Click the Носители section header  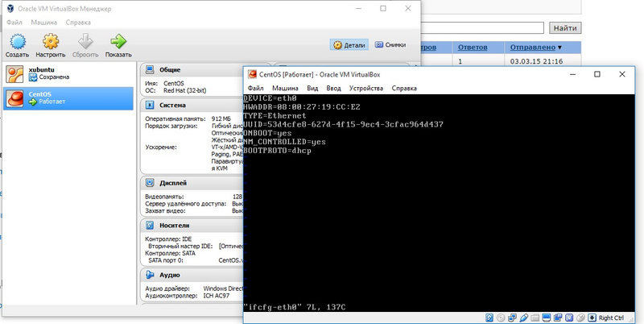click(175, 226)
